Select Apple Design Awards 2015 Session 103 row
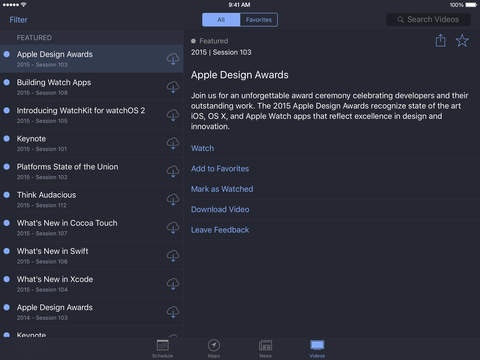Screen dimensions: 480x360 (92, 59)
